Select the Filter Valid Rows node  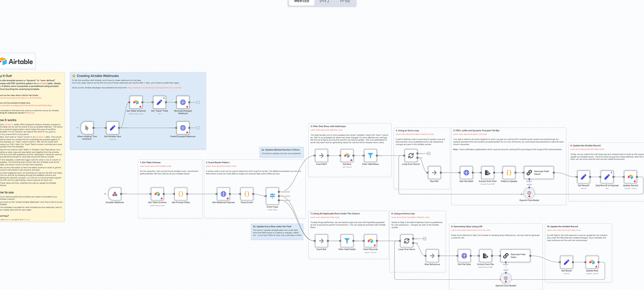pos(370,155)
